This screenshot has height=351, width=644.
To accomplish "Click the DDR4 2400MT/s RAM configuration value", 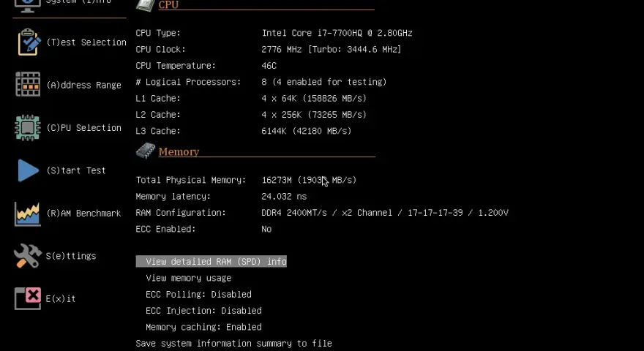I will (385, 213).
